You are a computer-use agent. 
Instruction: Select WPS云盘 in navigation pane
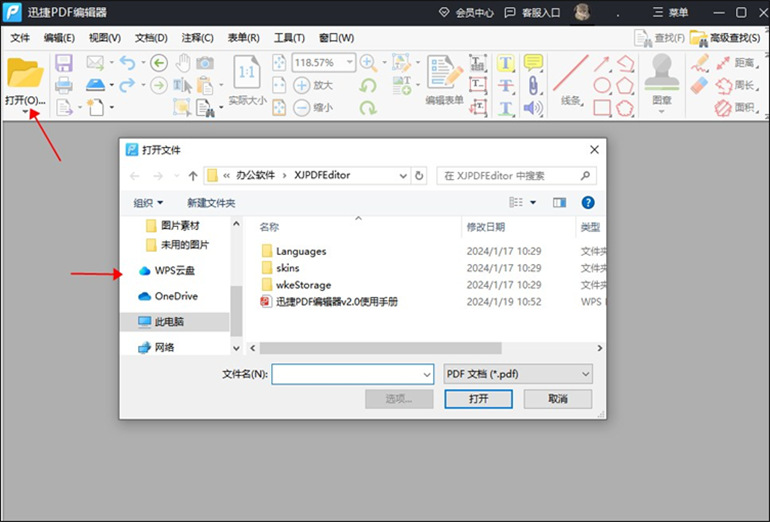point(167,271)
